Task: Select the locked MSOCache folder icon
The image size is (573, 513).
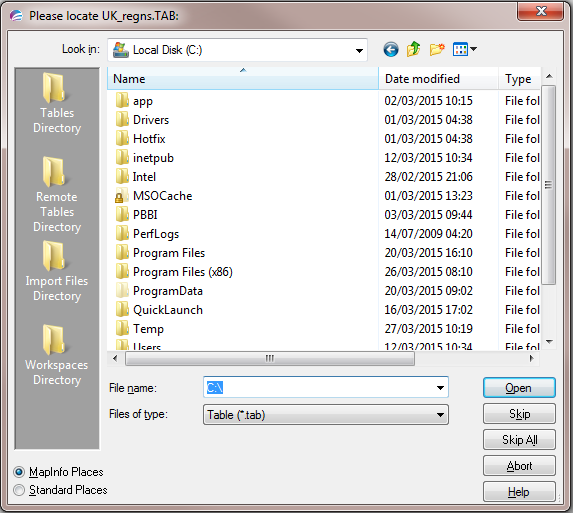Action: [122, 195]
